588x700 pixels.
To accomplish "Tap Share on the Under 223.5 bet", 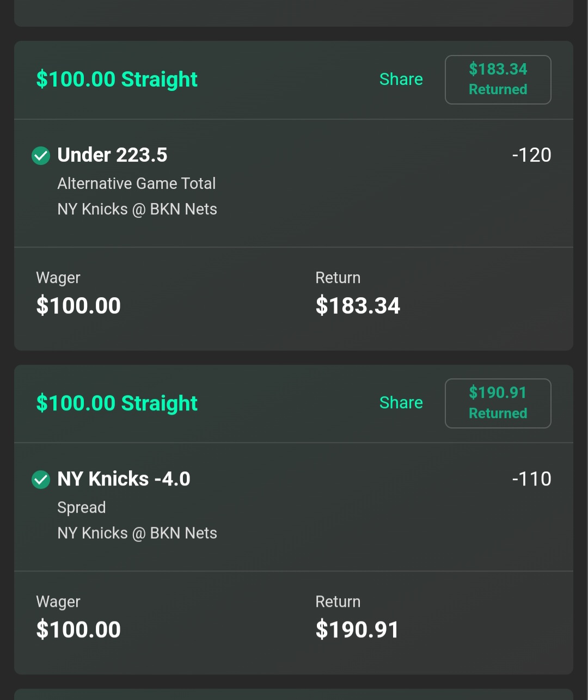I will pos(401,79).
